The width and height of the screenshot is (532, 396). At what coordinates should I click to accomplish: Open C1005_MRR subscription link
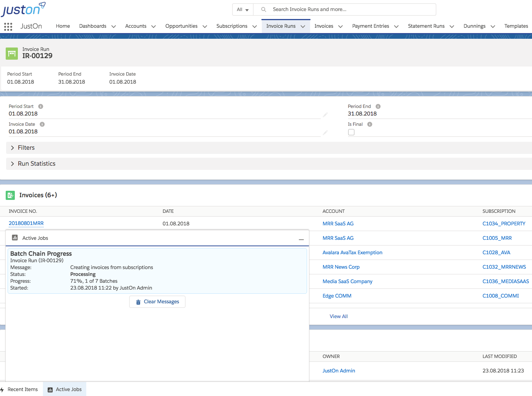(497, 238)
